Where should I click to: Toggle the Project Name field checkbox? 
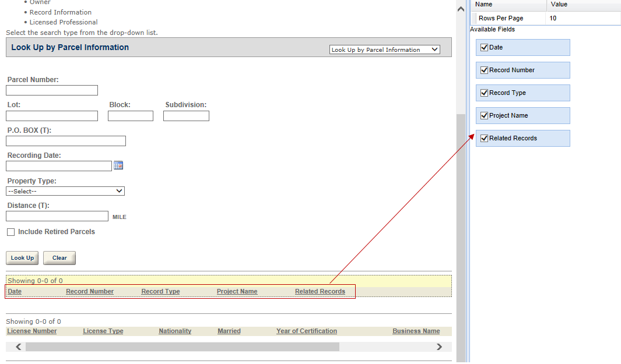point(484,116)
